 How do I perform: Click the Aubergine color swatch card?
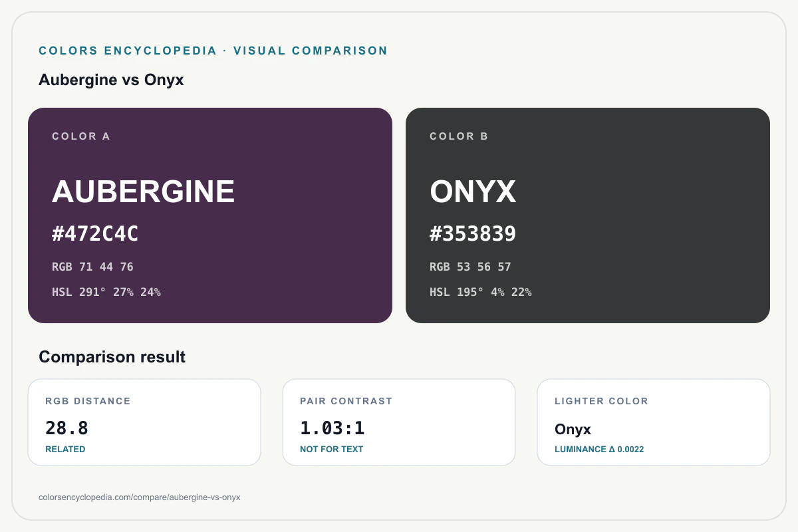pyautogui.click(x=210, y=215)
